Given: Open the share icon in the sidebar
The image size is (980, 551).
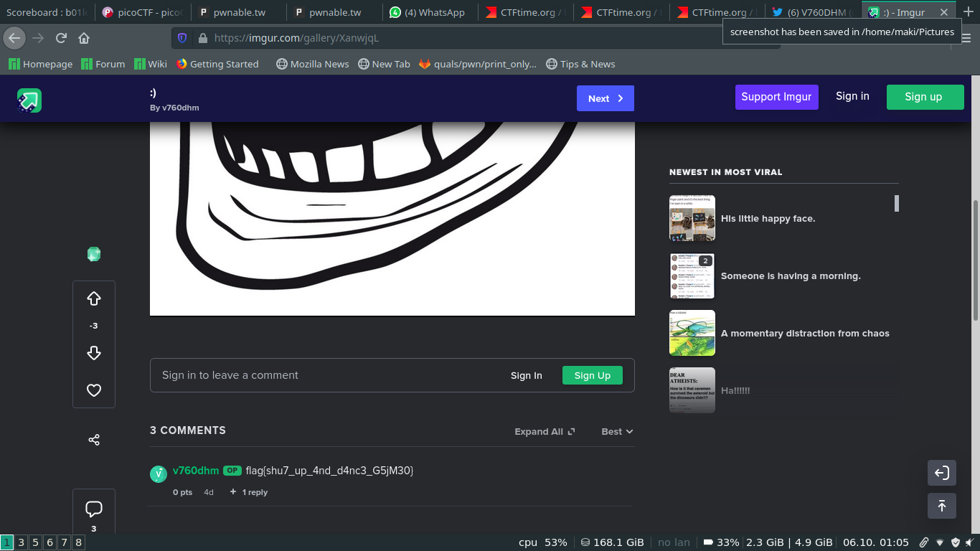Looking at the screenshot, I should point(94,440).
